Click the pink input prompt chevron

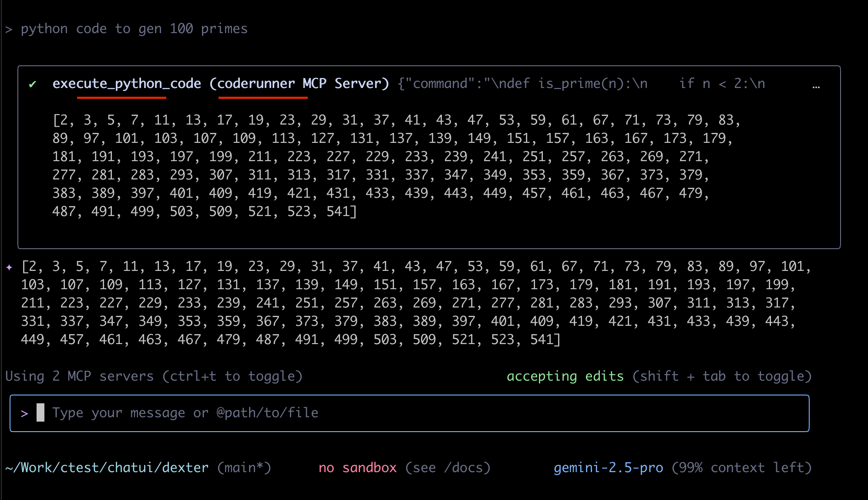pos(24,413)
